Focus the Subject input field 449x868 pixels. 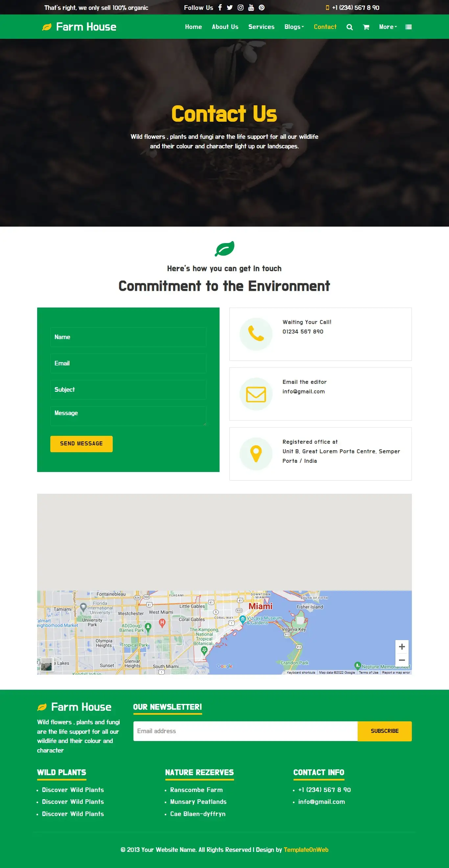128,389
